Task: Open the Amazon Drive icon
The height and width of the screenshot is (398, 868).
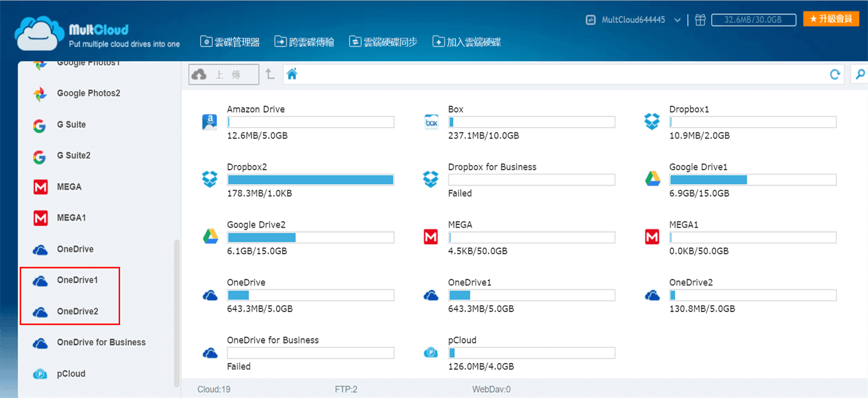Action: (210, 122)
